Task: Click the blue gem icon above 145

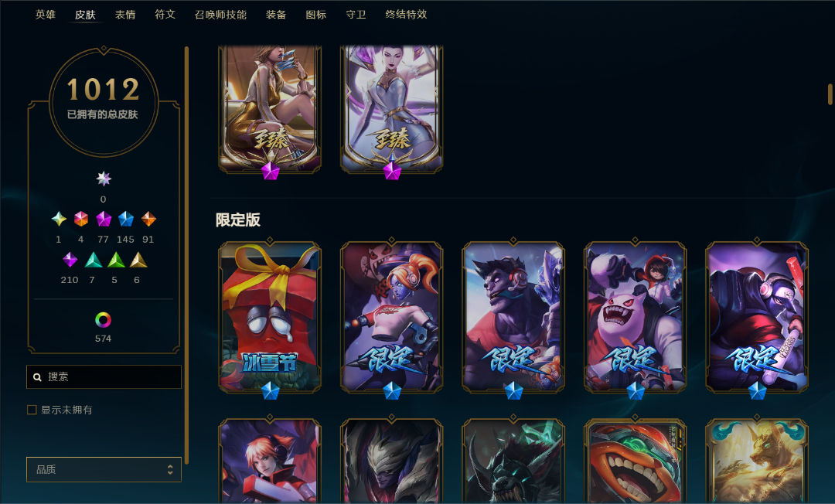Action: pos(126,219)
